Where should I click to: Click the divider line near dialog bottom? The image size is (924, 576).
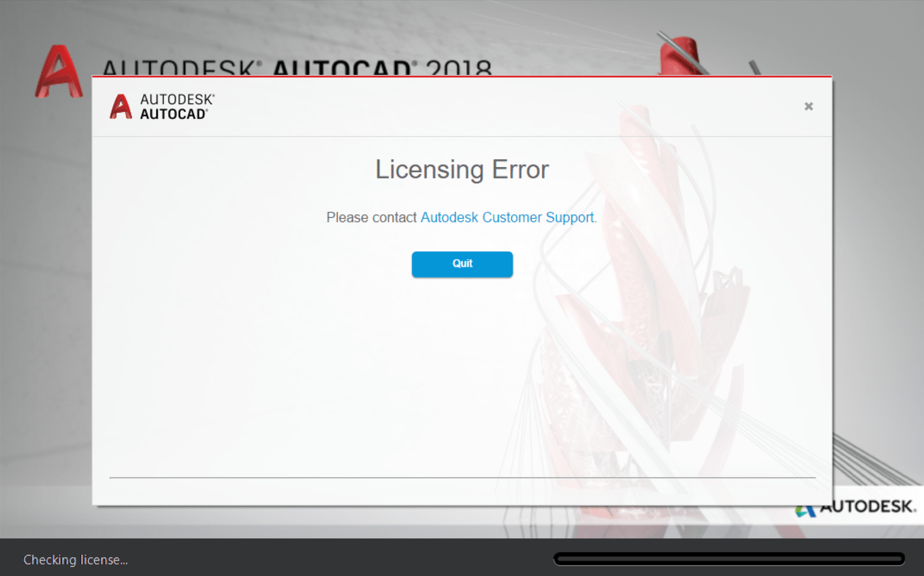click(462, 478)
